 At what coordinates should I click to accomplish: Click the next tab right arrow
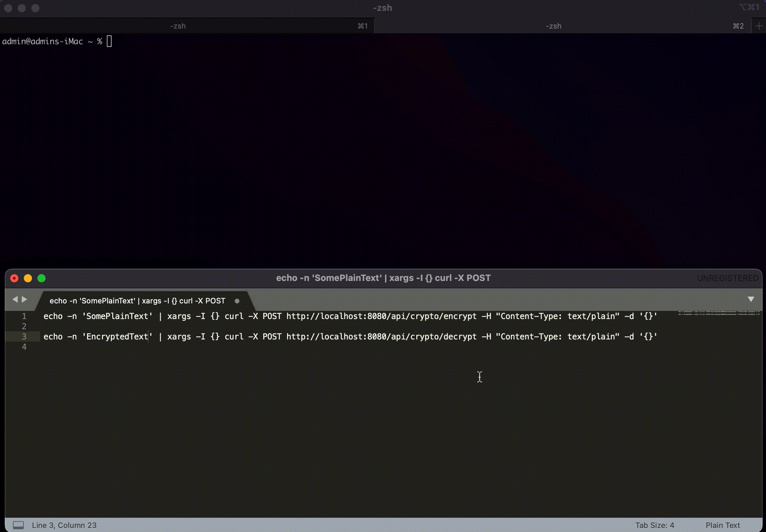point(24,299)
